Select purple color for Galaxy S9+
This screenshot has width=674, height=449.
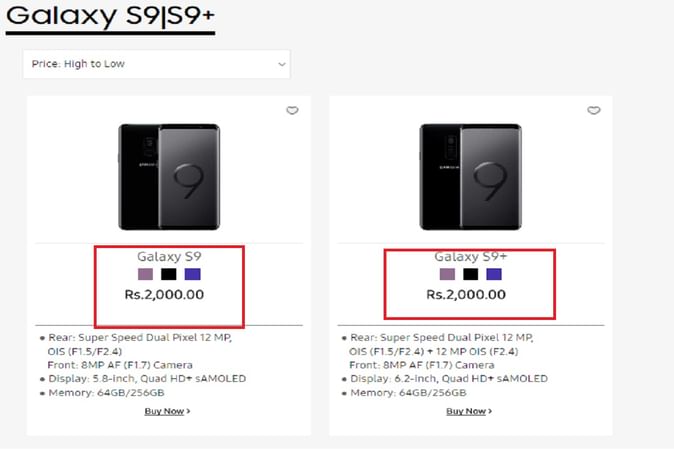pos(446,274)
